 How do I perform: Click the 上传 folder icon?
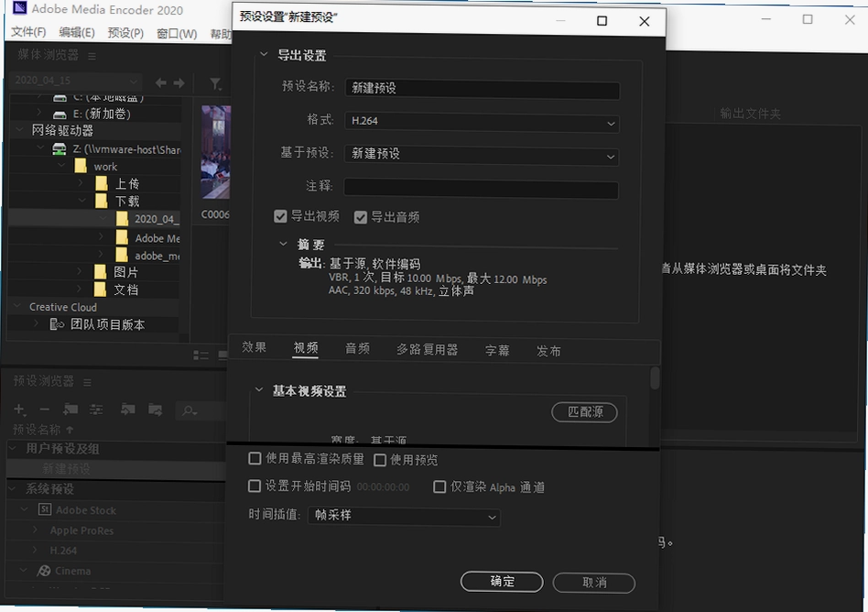(x=102, y=183)
